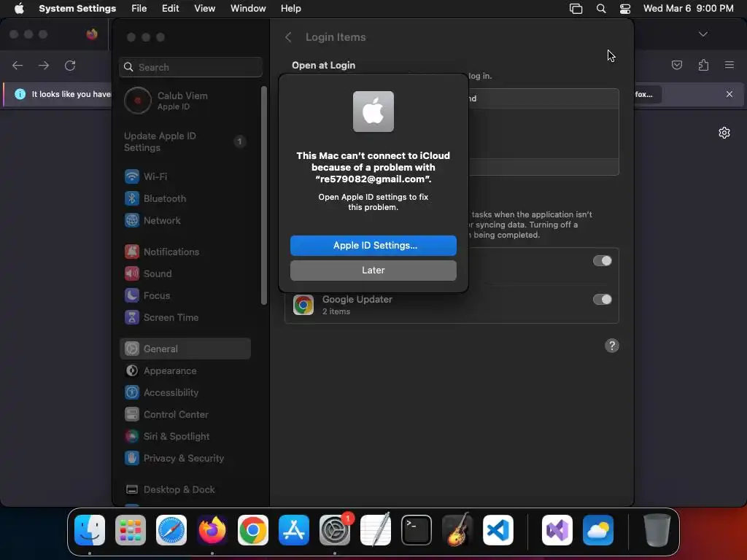Click the Settings search field
Viewport: 747px width, 560px height.
(x=190, y=67)
